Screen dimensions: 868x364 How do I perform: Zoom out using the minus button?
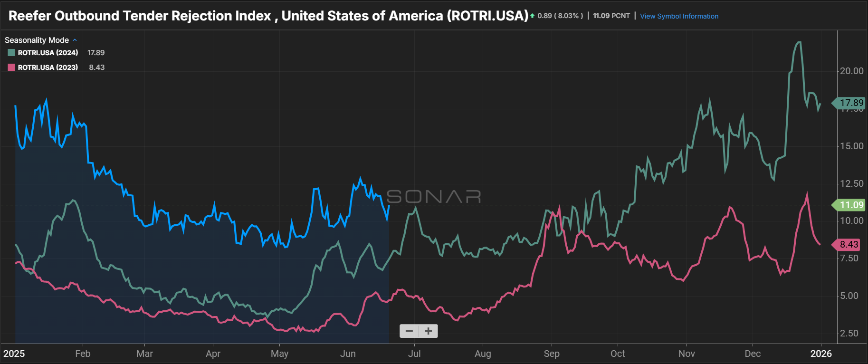(x=409, y=331)
